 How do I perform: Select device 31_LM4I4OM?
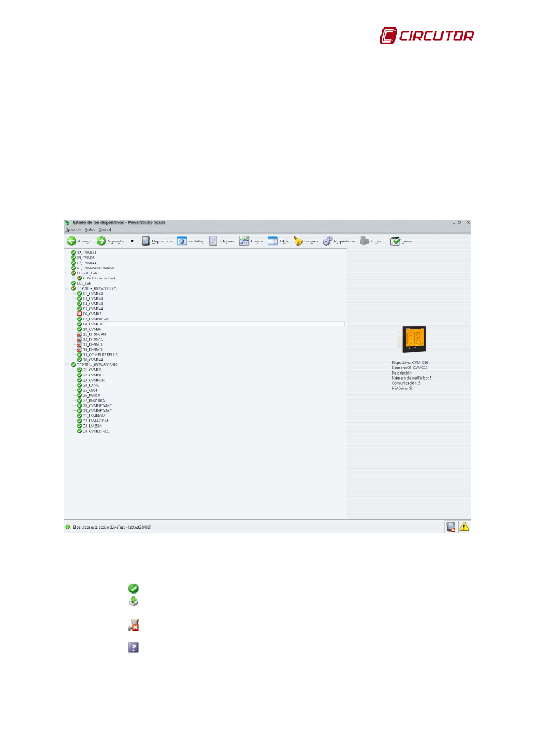tap(94, 416)
